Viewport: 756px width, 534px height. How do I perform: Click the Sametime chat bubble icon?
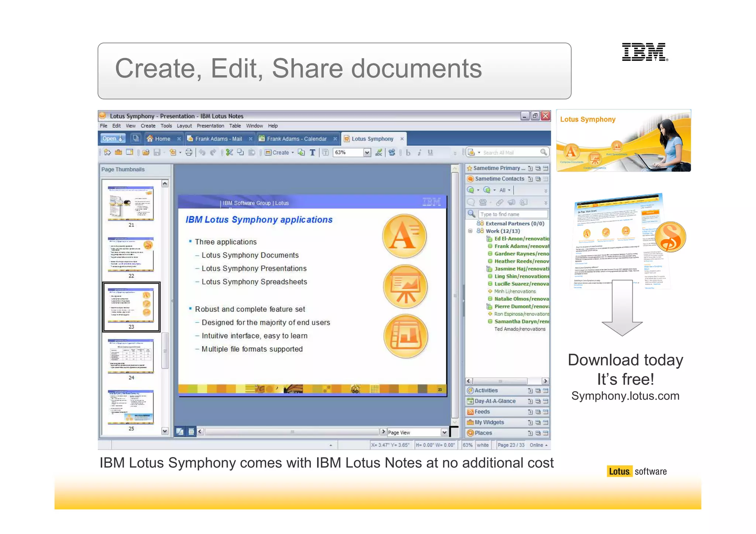tap(471, 202)
